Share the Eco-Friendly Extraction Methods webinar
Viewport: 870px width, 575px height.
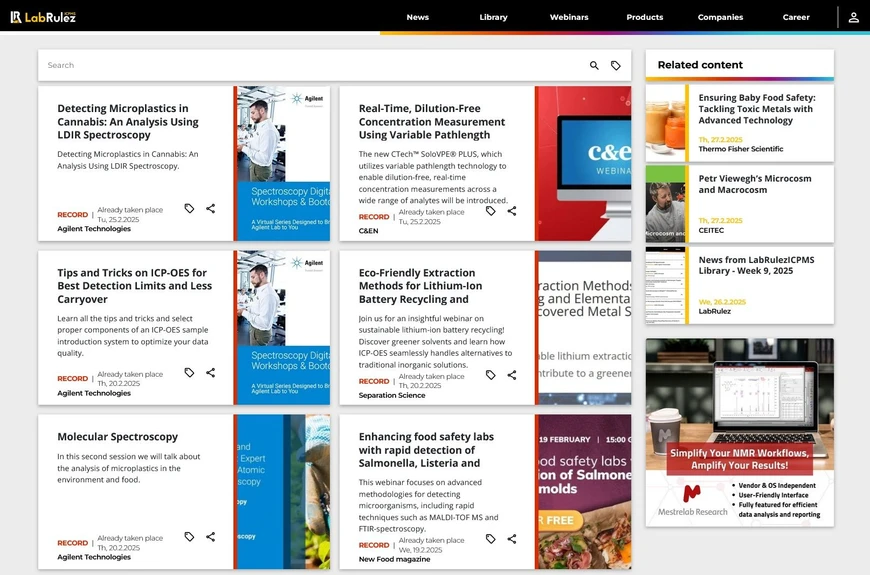pos(512,375)
